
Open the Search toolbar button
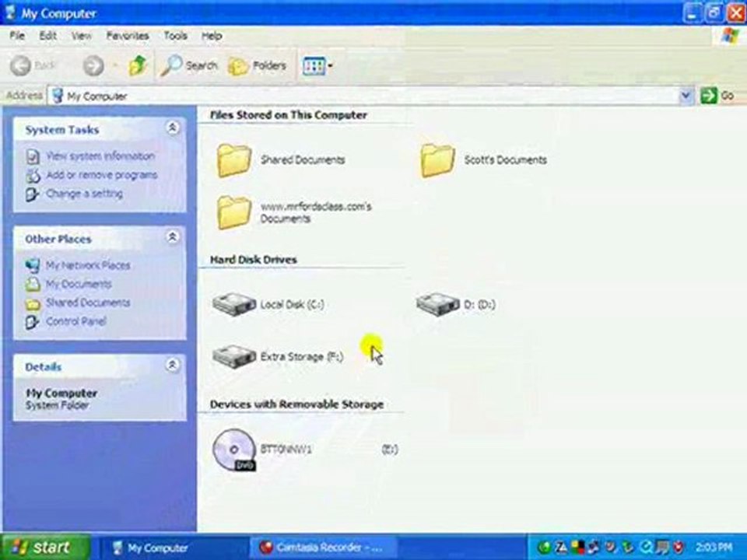(x=189, y=65)
